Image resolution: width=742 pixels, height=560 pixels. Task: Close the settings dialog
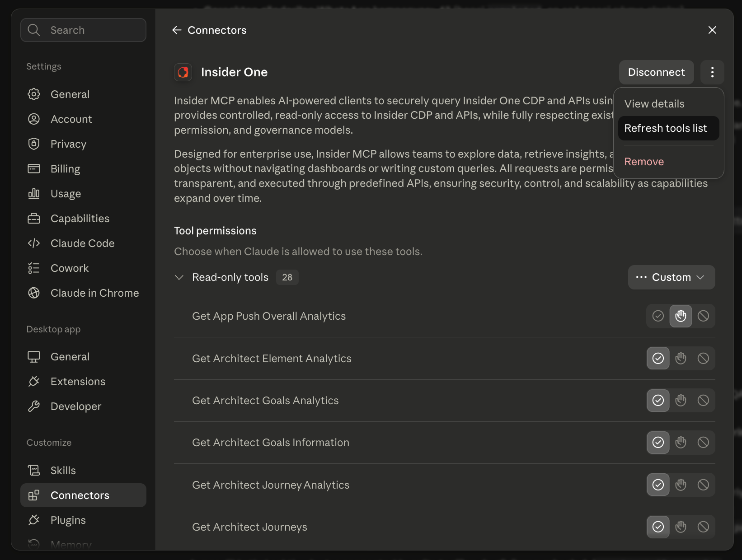[712, 30]
